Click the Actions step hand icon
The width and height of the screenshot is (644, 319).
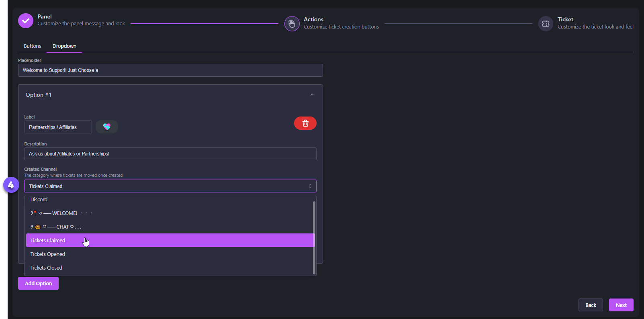292,24
